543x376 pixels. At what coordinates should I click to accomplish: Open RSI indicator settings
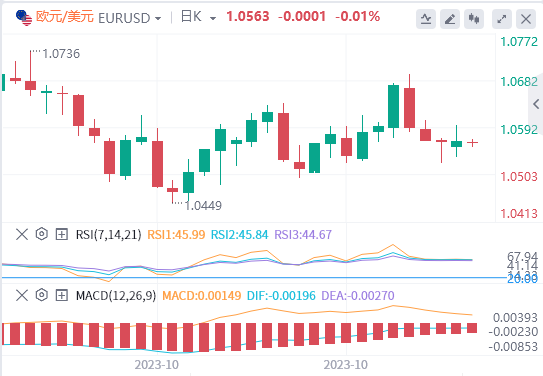click(42, 234)
